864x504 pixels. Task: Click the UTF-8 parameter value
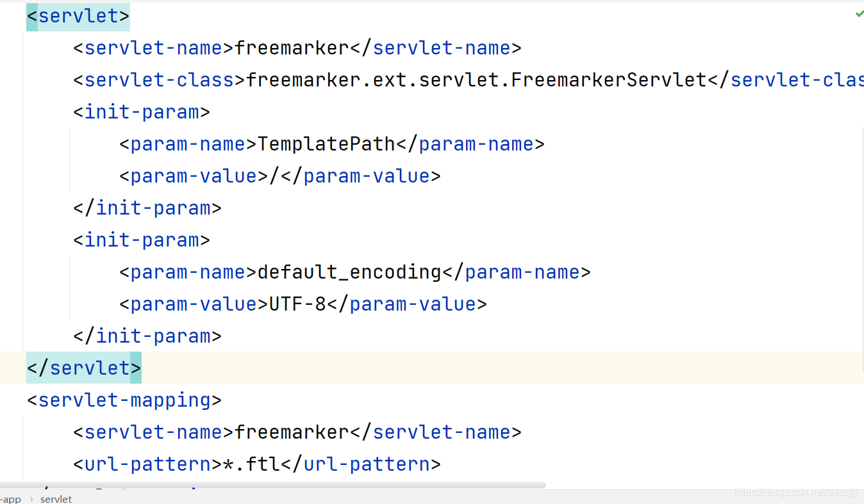[x=297, y=304]
